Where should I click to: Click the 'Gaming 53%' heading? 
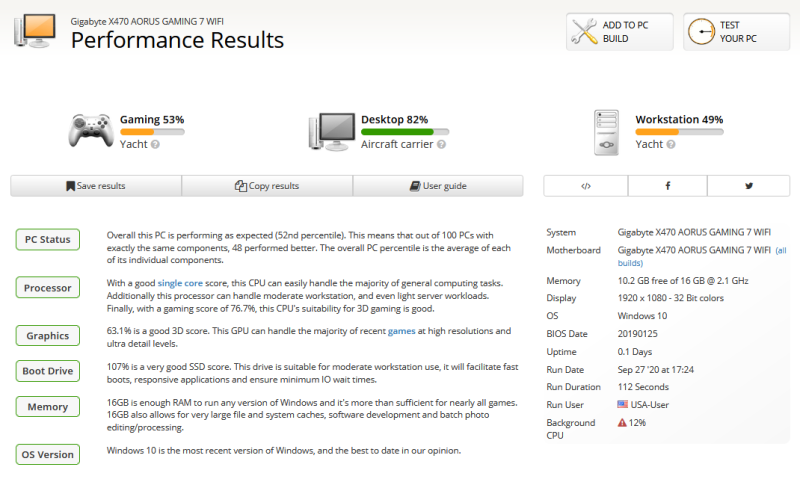click(152, 119)
